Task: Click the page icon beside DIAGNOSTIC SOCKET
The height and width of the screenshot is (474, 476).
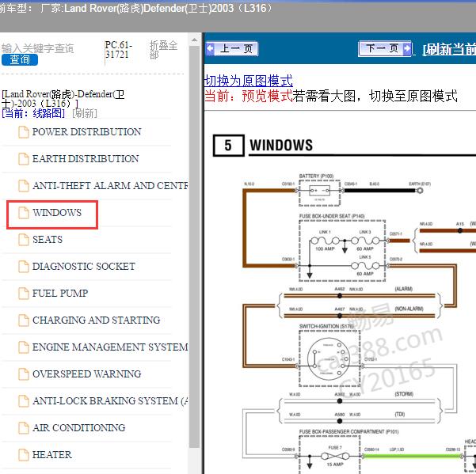Action: [24, 266]
